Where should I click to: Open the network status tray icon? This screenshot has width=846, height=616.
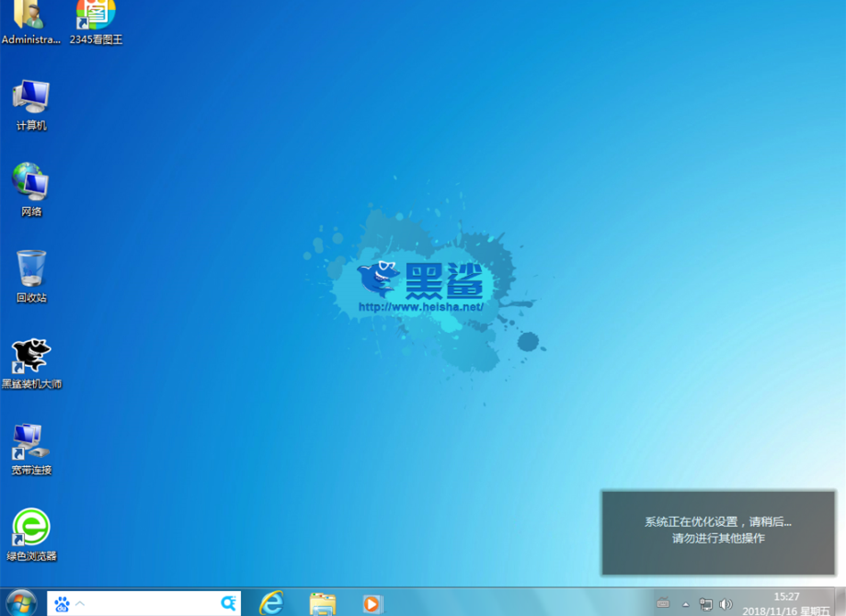tap(706, 604)
